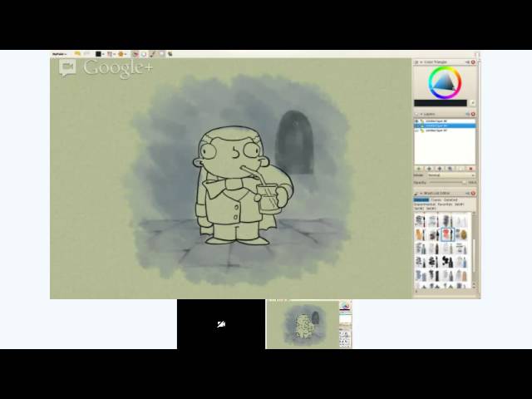This screenshot has height=399, width=532.
Task: Select the eraser mode icon in toolbar
Action: (x=144, y=54)
